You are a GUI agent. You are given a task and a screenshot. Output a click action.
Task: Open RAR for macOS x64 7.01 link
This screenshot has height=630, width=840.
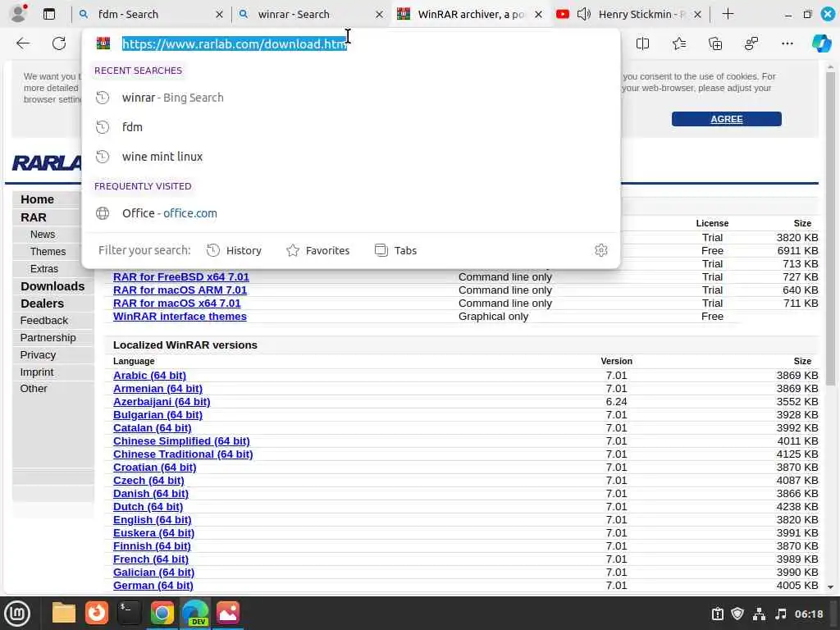point(177,304)
